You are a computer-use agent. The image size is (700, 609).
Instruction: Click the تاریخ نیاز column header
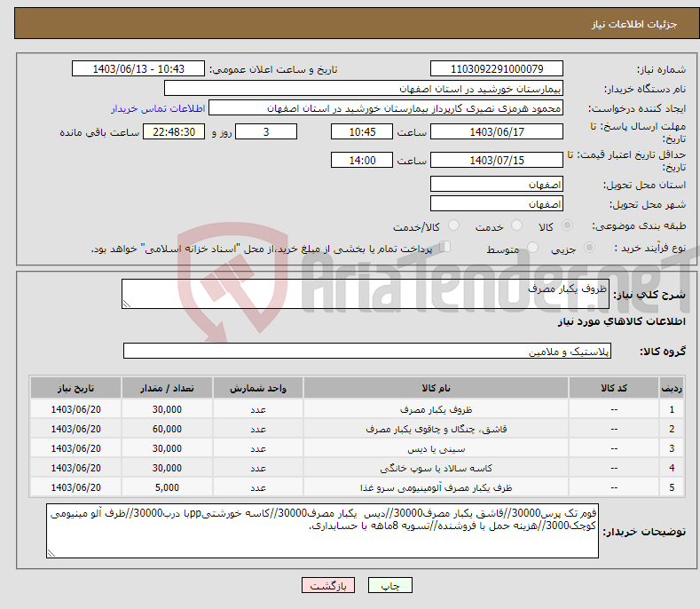[76, 388]
